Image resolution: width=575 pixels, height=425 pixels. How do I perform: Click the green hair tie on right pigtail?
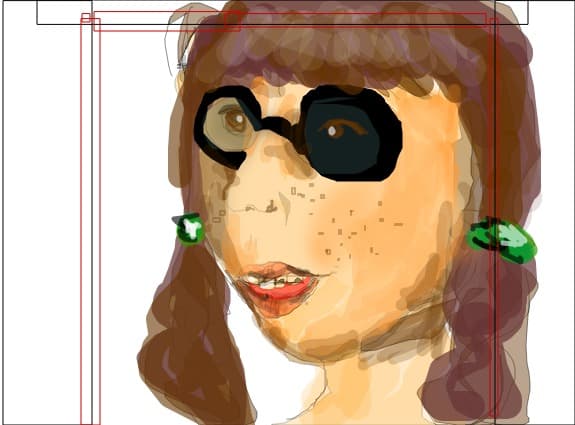tap(501, 239)
